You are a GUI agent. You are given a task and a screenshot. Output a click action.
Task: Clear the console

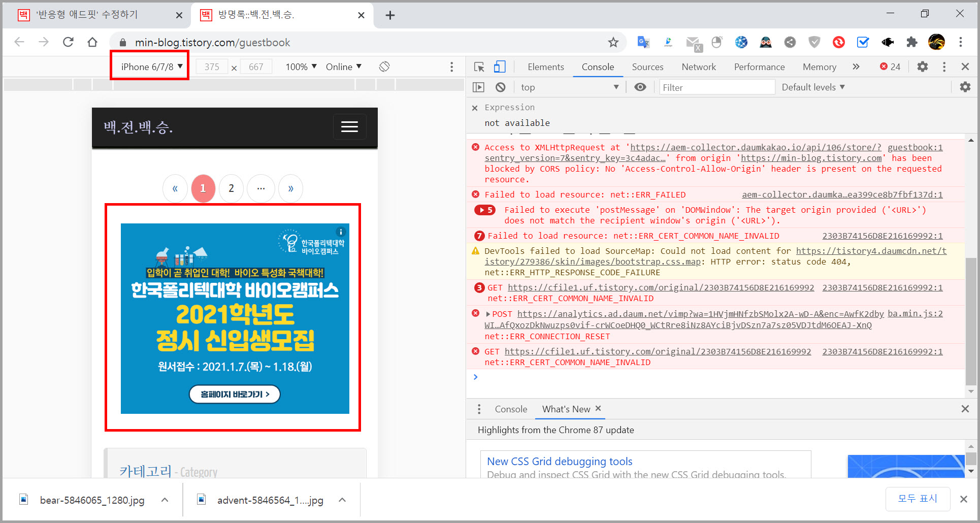(501, 87)
